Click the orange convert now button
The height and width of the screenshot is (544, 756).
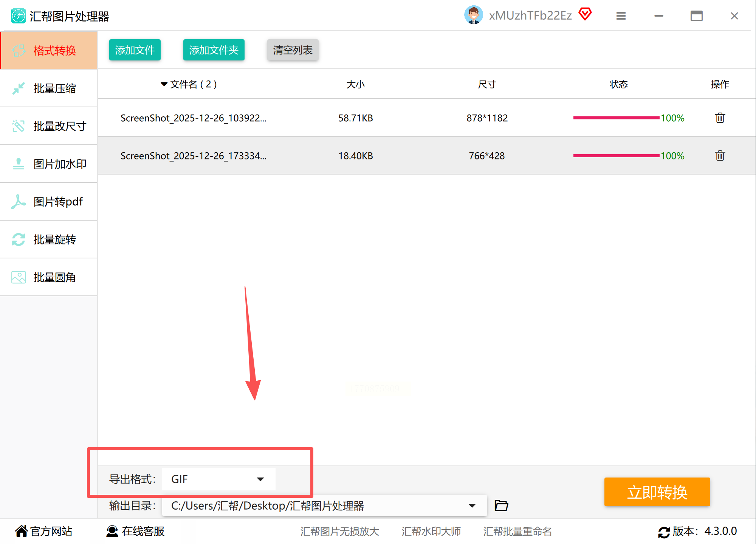point(657,492)
